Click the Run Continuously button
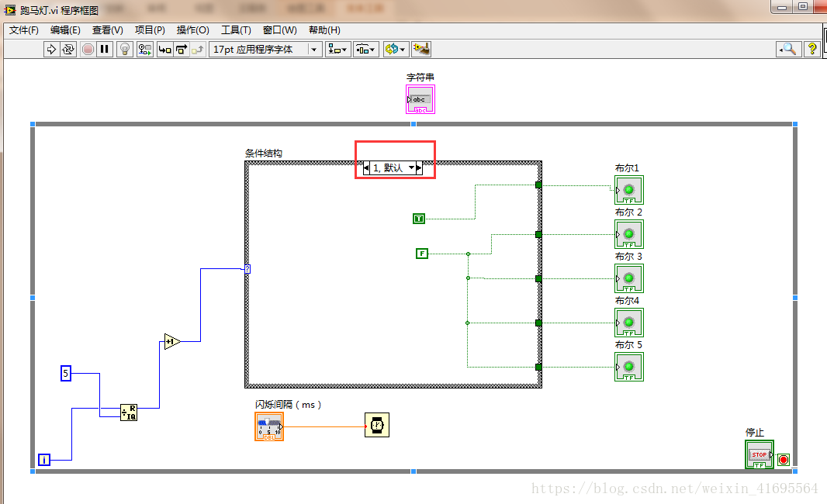827x504 pixels. coord(68,49)
